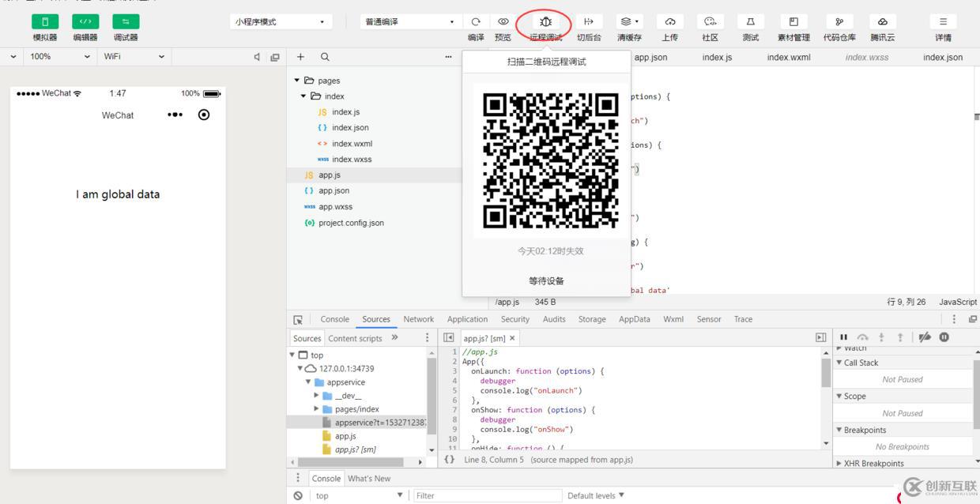Image resolution: width=980 pixels, height=504 pixels.
Task: Click the remote debug bug icon
Action: [545, 22]
